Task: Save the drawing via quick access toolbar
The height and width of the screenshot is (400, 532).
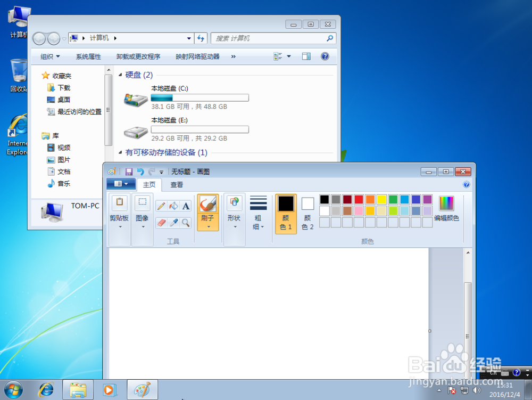Action: click(x=129, y=172)
